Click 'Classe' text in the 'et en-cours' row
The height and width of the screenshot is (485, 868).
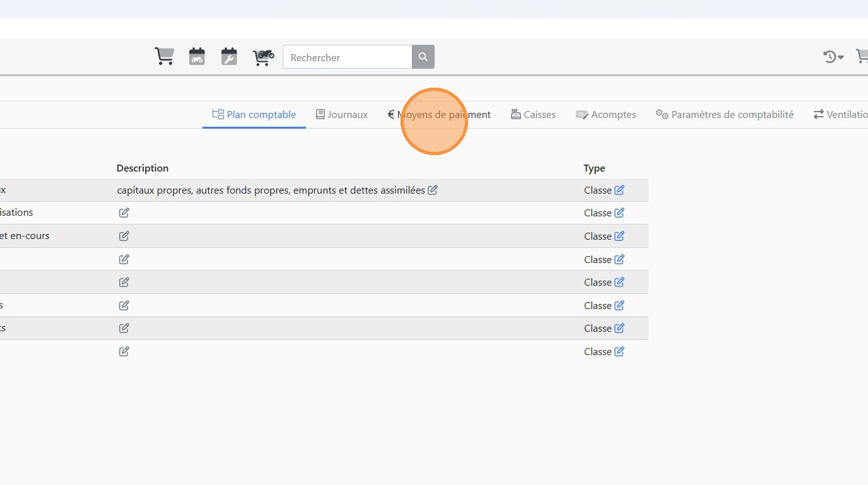(x=598, y=236)
